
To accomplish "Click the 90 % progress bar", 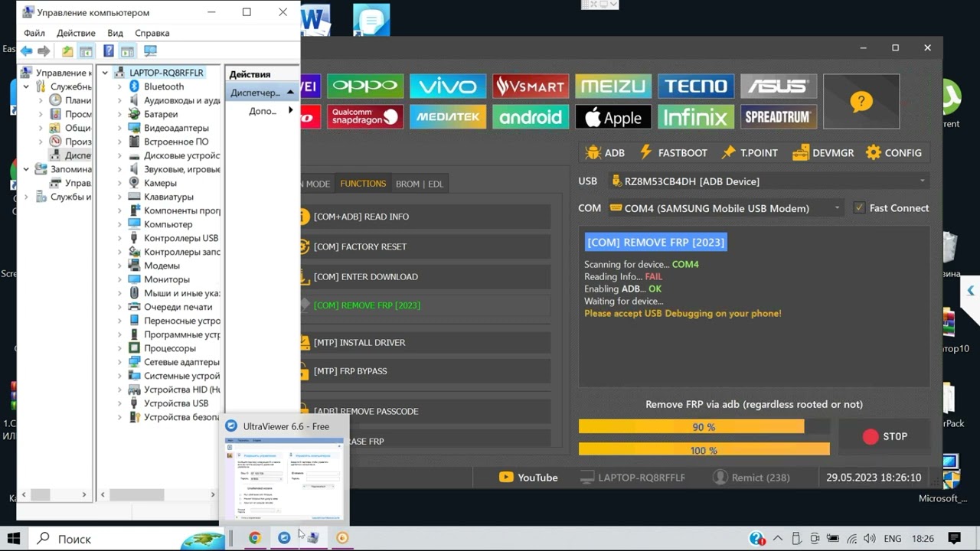I will click(x=704, y=427).
